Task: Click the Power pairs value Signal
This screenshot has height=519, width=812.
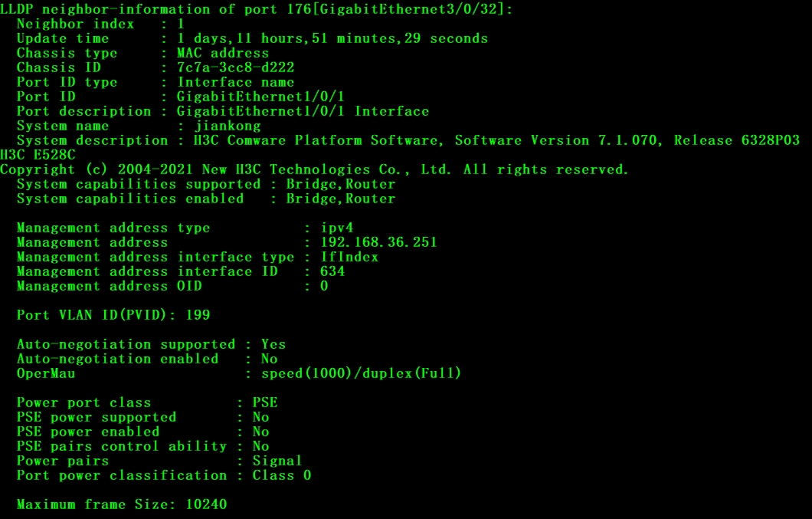Action: tap(277, 461)
